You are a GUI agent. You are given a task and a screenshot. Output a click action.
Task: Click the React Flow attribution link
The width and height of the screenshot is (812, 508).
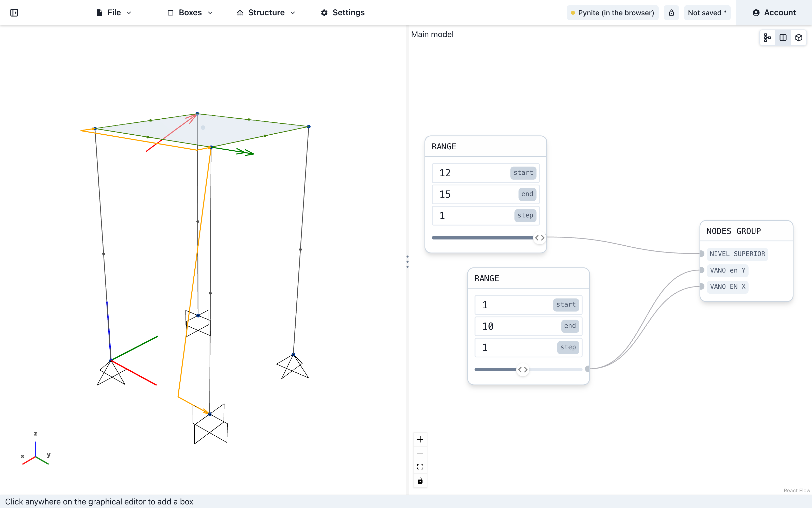[x=797, y=490]
